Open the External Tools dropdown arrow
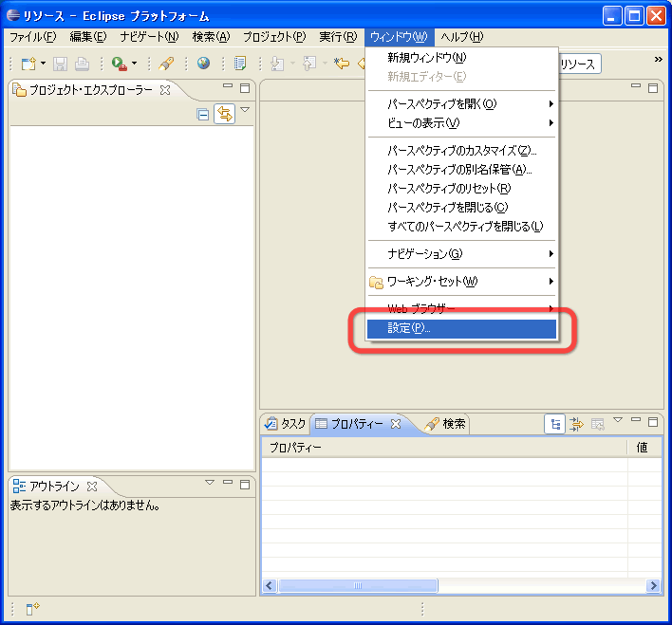Image resolution: width=672 pixels, height=625 pixels. (134, 64)
